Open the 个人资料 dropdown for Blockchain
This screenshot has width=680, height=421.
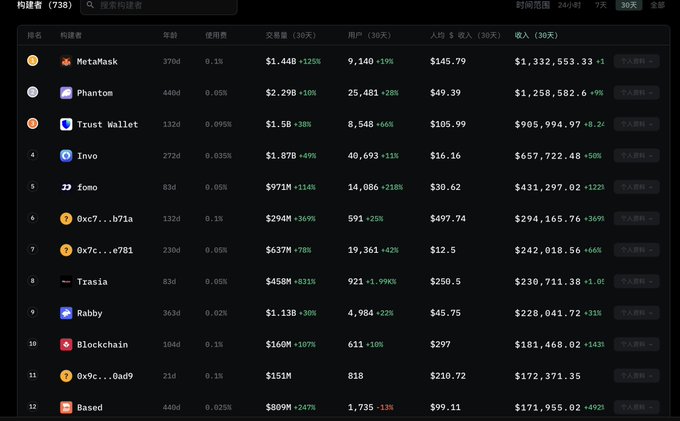tap(637, 344)
